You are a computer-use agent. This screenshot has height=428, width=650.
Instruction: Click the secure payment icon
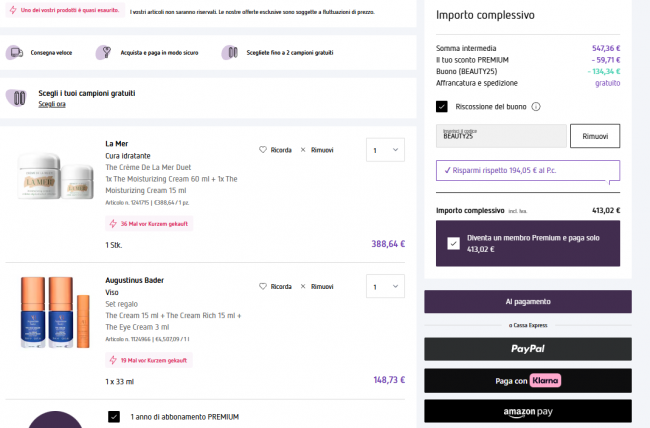(x=104, y=52)
